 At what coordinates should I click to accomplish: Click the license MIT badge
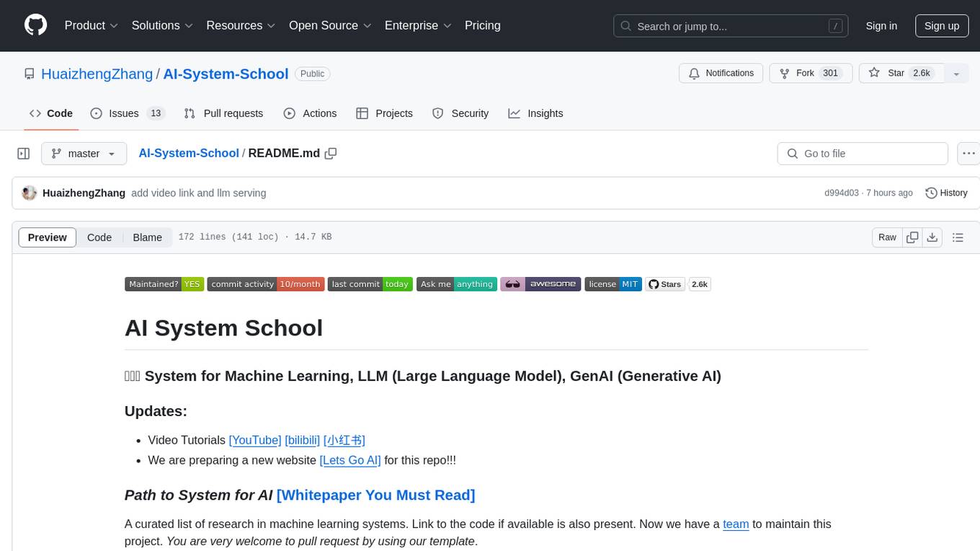click(612, 284)
